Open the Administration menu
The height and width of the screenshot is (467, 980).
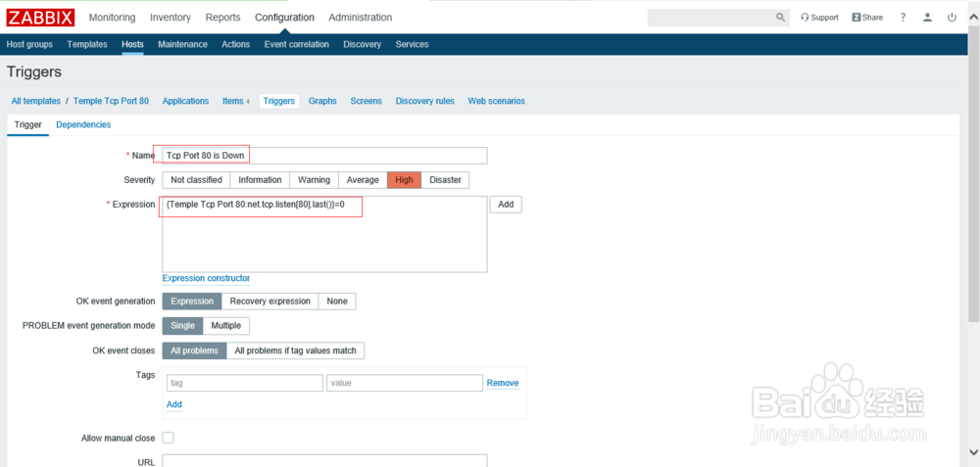pos(361,18)
